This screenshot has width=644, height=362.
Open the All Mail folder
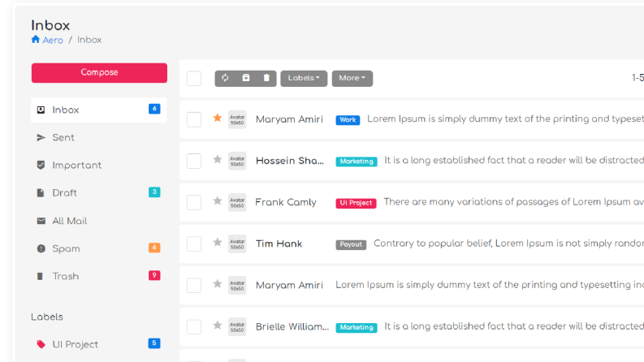99,221
